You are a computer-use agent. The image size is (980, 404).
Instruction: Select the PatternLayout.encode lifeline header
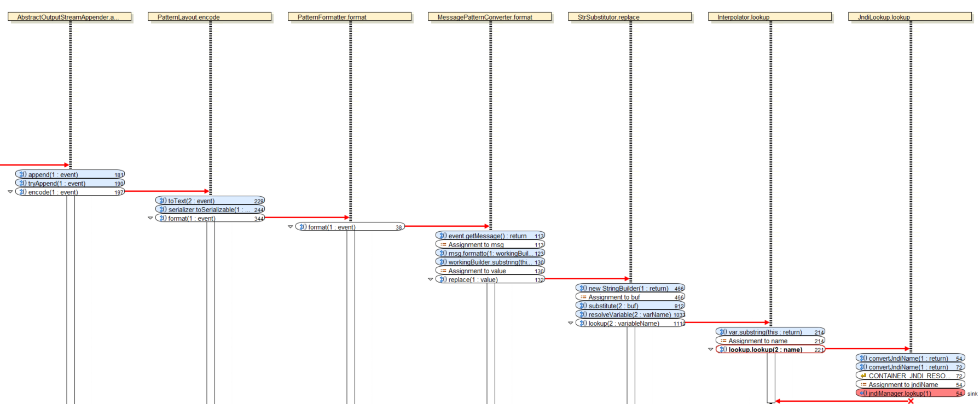tap(210, 17)
